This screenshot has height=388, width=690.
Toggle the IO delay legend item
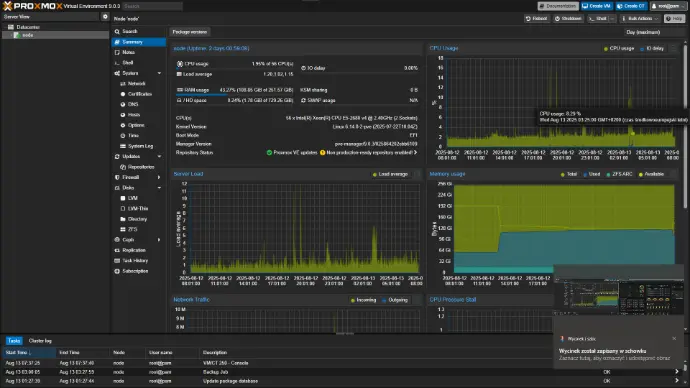click(x=652, y=49)
